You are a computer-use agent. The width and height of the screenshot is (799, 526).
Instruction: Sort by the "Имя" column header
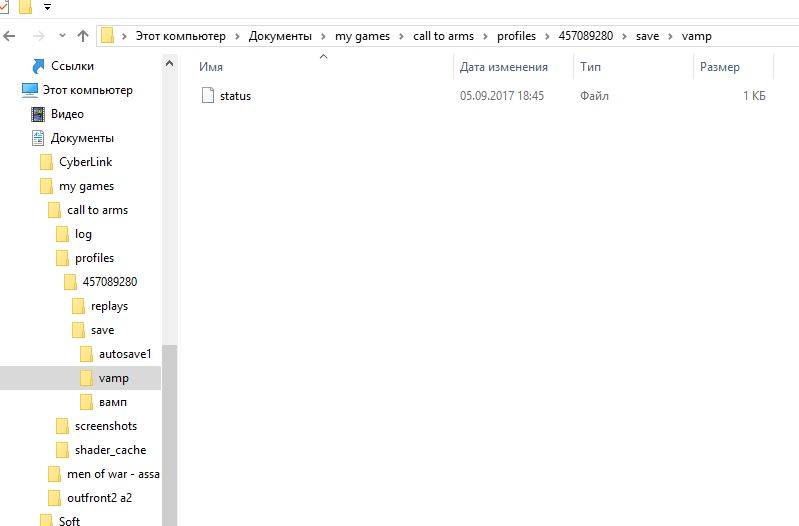(211, 67)
